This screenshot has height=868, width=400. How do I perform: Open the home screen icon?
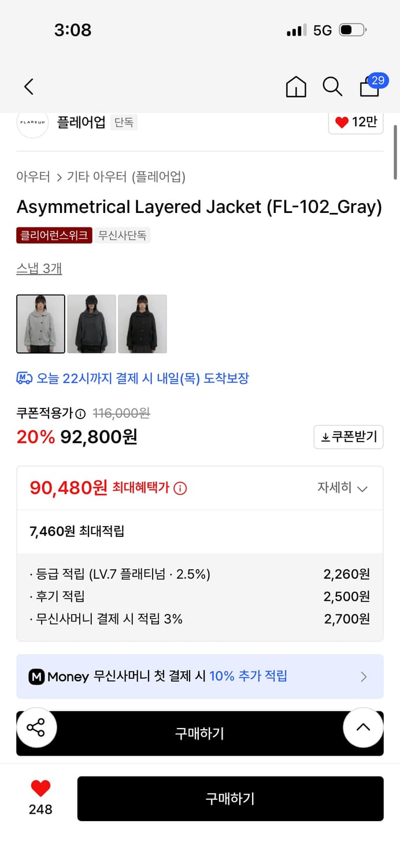coord(295,87)
